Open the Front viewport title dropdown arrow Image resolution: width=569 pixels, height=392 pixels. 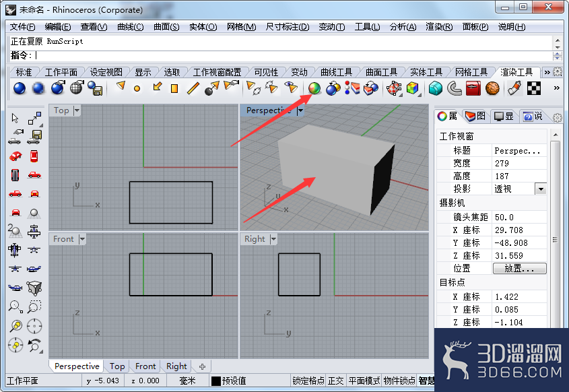pos(81,239)
